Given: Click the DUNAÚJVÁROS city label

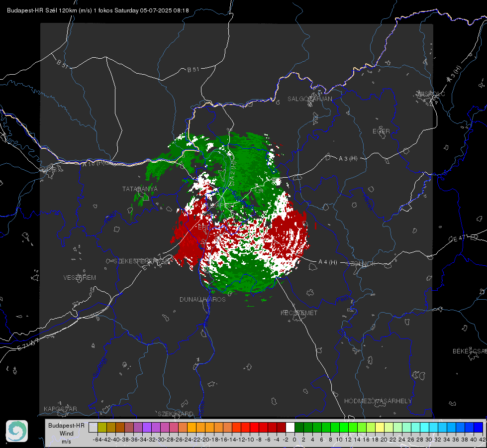Looking at the screenshot, I should [x=202, y=299].
